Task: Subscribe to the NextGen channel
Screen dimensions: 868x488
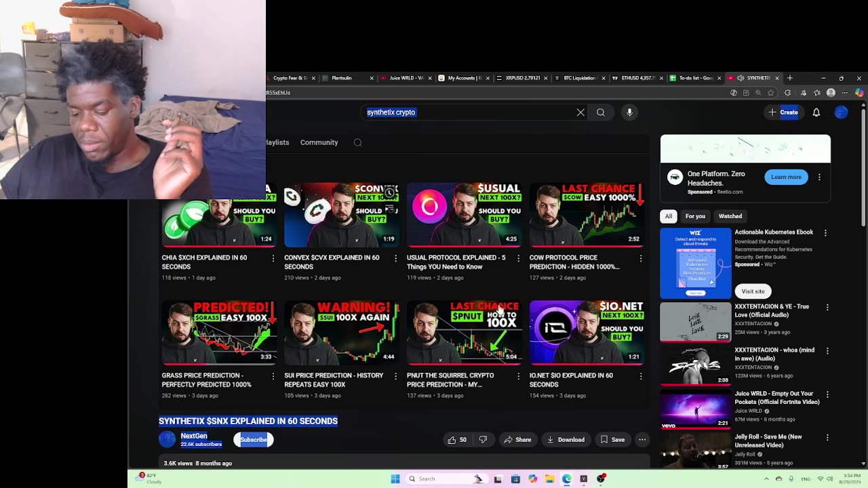Action: [254, 440]
